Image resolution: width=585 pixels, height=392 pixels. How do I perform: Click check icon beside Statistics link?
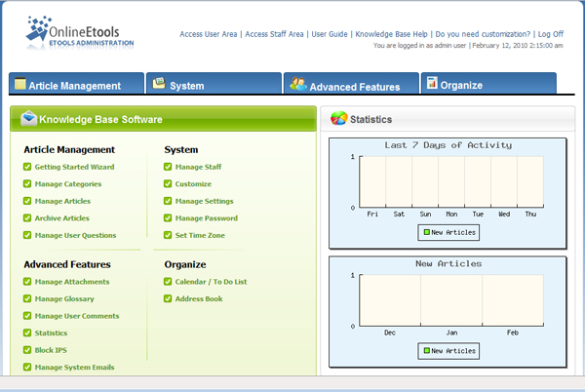point(27,333)
